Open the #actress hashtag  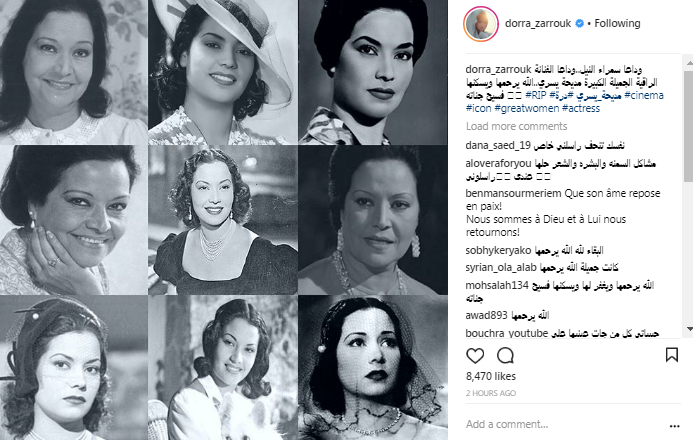(581, 108)
